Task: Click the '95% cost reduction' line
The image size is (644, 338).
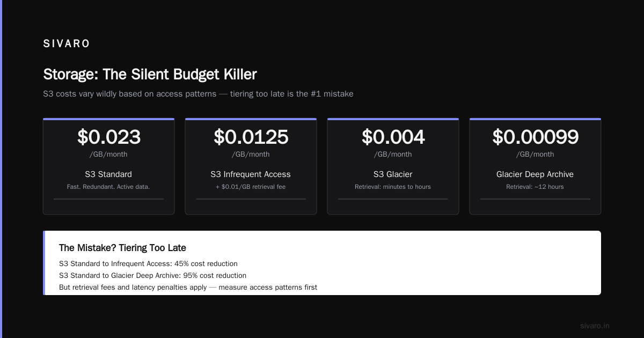Action: pos(152,276)
